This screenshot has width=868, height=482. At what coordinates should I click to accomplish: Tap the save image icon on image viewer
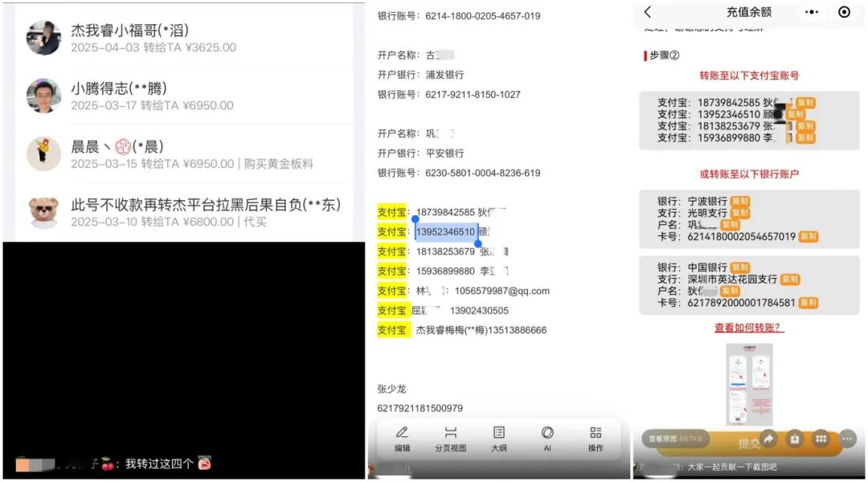[x=794, y=439]
